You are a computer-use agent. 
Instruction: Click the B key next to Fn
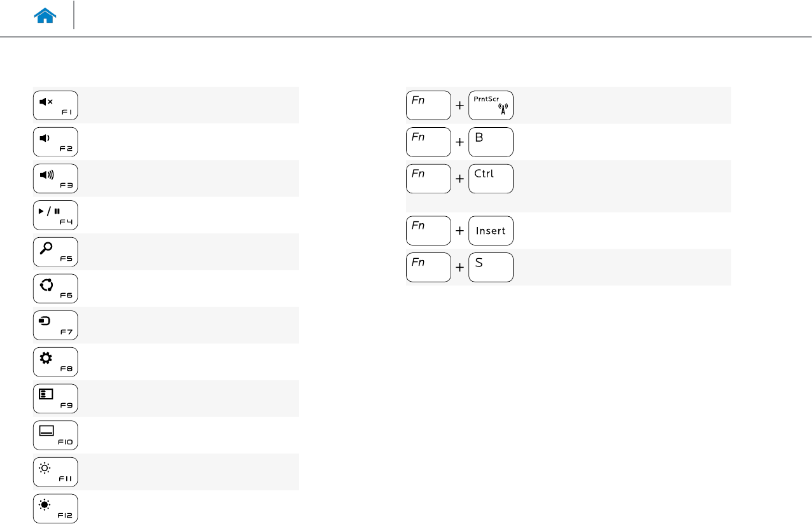tap(491, 142)
